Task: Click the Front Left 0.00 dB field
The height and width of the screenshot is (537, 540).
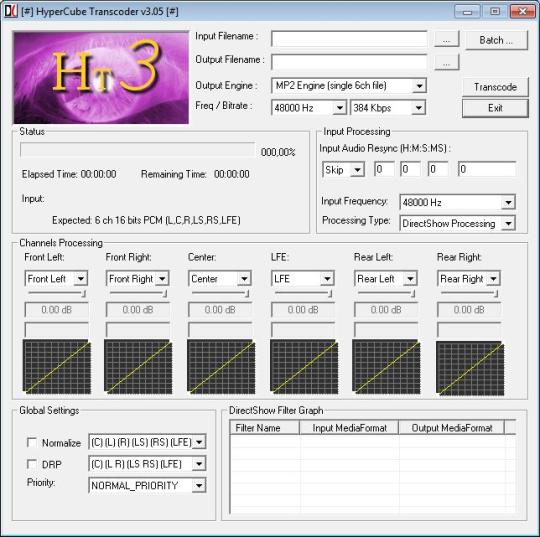Action: 56,310
